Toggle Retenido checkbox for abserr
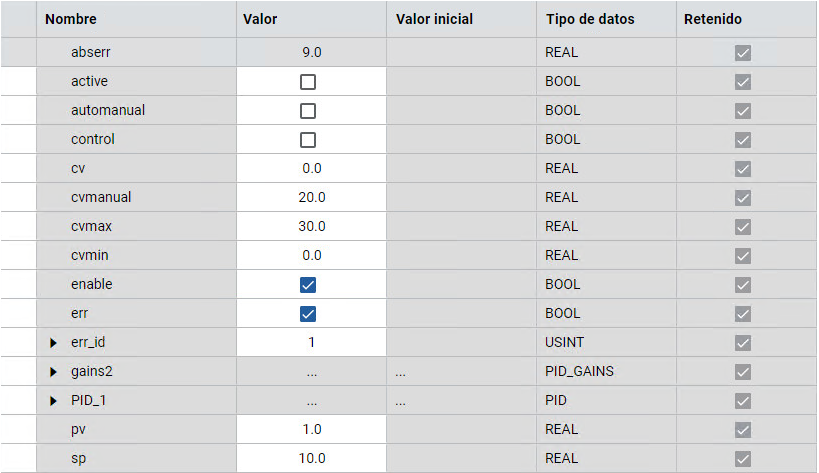Screen dimensions: 819x473 742,53
